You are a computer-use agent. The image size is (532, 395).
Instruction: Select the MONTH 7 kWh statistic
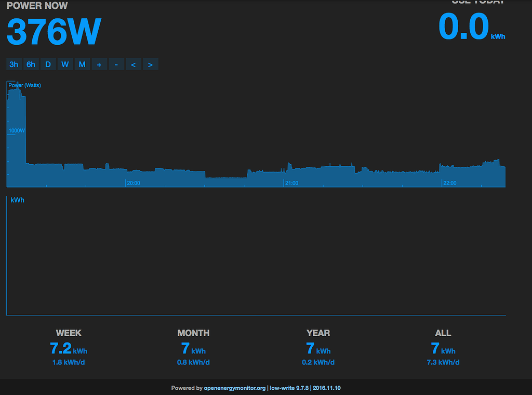[193, 348]
